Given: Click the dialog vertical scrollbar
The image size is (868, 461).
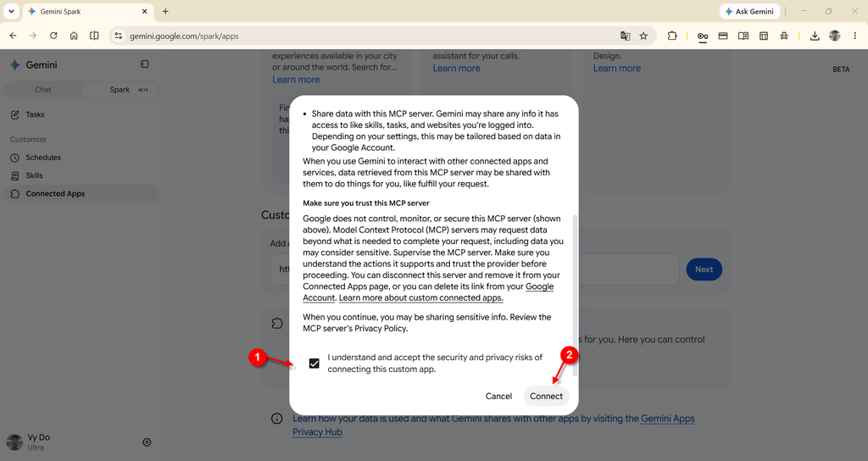Looking at the screenshot, I should click(575, 294).
